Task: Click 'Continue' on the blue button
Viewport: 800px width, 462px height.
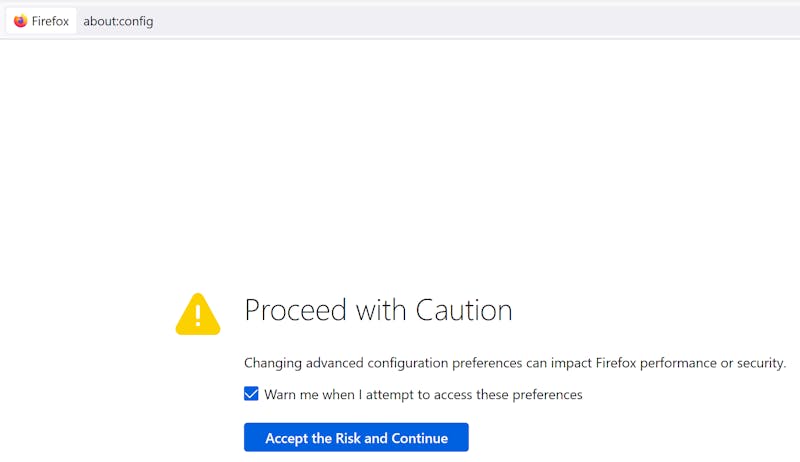Action: 420,438
